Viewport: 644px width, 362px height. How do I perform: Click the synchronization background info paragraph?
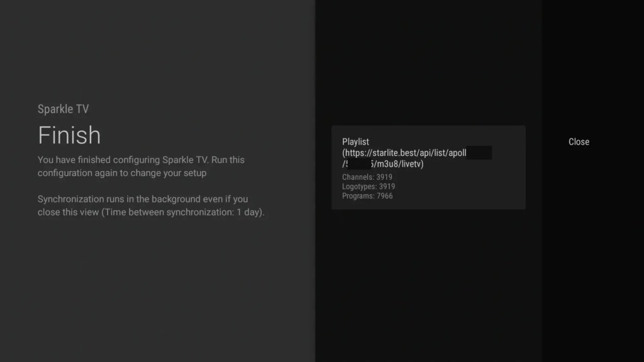click(x=151, y=206)
